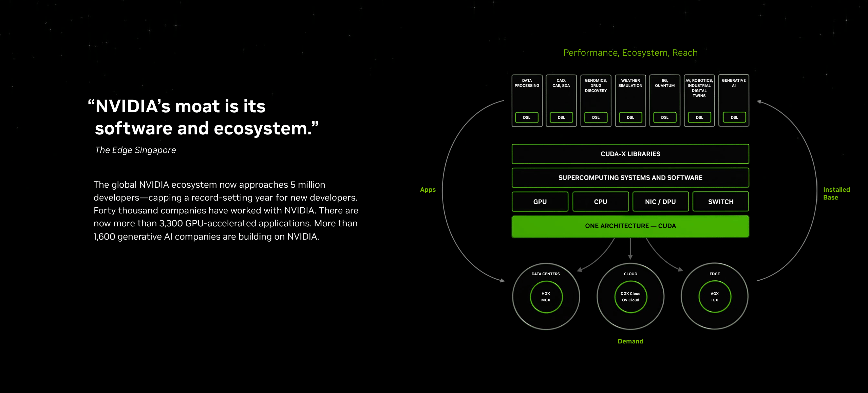Select the DSL box under Industrial Digital Twins
868x393 pixels.
click(699, 117)
